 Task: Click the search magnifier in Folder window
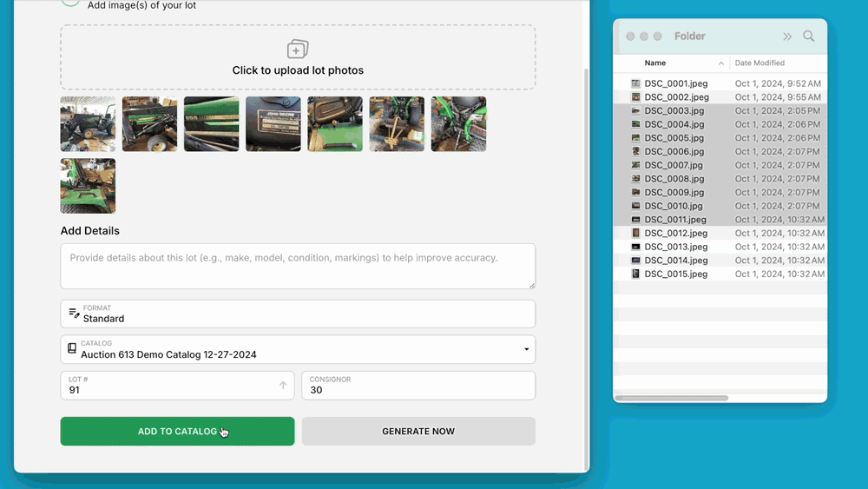coord(809,36)
